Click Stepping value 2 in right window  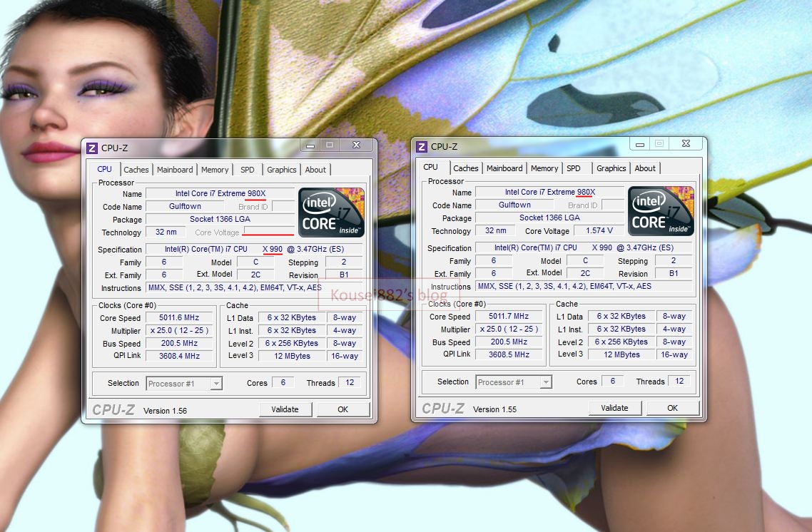pyautogui.click(x=673, y=260)
